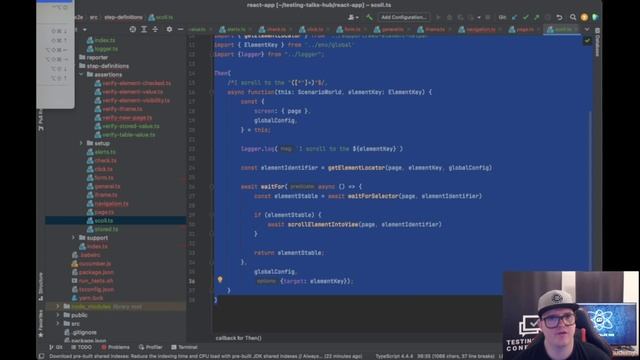This screenshot has width=640, height=360.
Task: Open Project panel settings gear
Action: (x=169, y=29)
